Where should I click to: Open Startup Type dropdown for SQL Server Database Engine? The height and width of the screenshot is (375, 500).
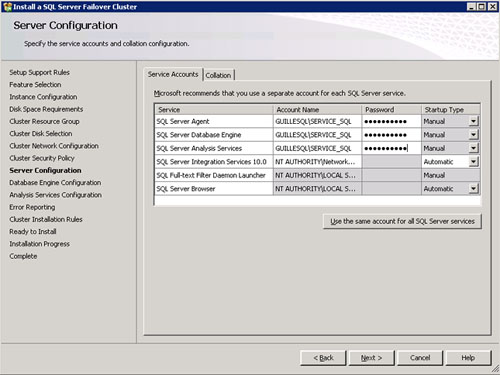[x=473, y=135]
